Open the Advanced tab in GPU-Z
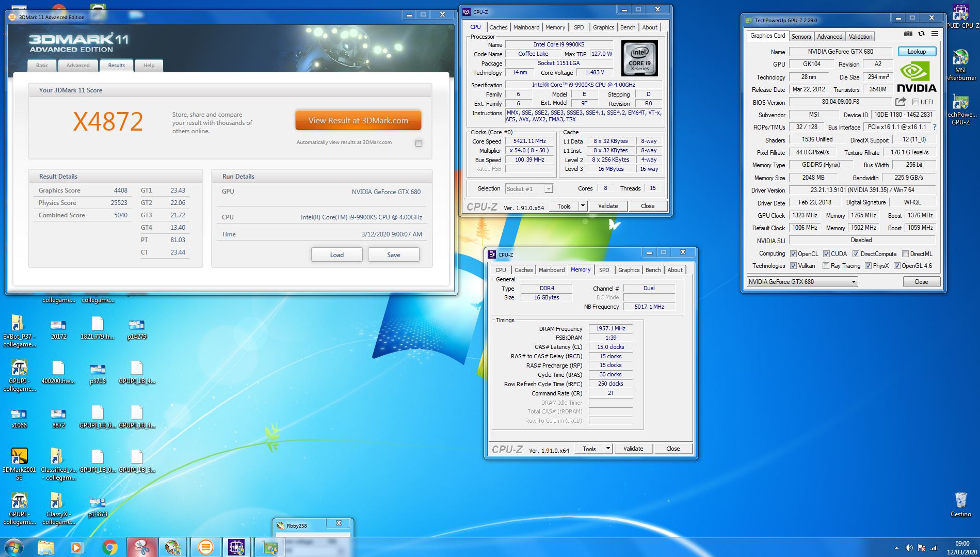The height and width of the screenshot is (557, 980). click(829, 36)
